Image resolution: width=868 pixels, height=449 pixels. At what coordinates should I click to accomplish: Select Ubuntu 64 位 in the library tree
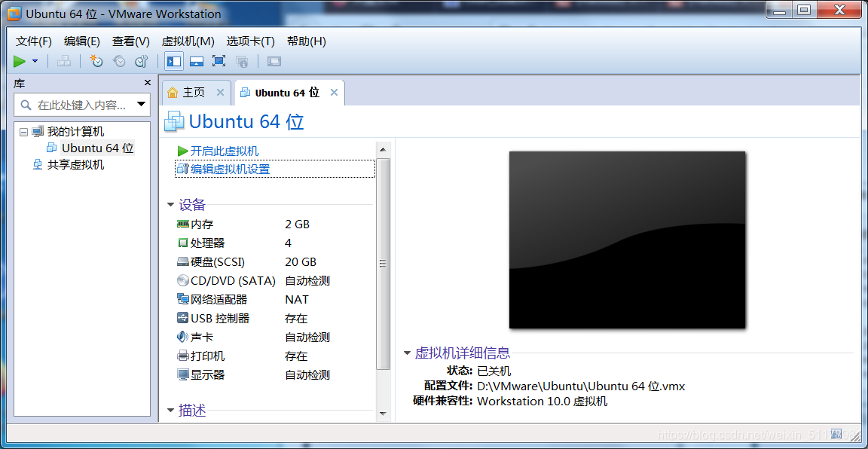(x=97, y=148)
